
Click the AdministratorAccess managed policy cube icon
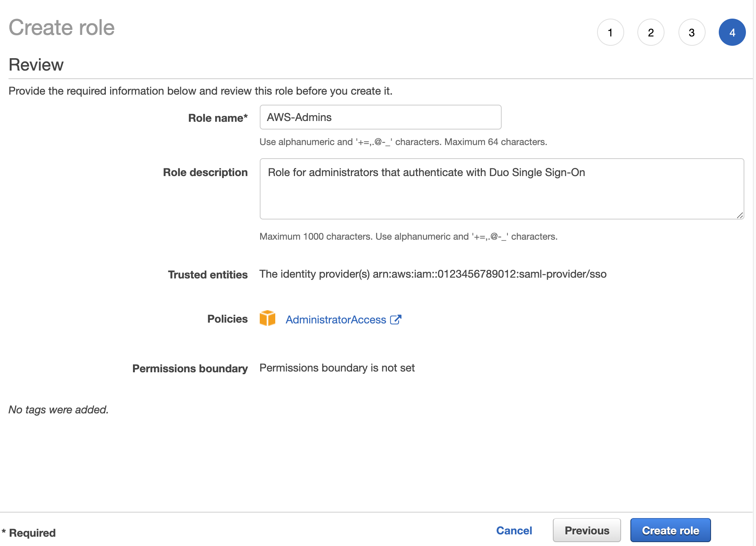[x=267, y=319]
